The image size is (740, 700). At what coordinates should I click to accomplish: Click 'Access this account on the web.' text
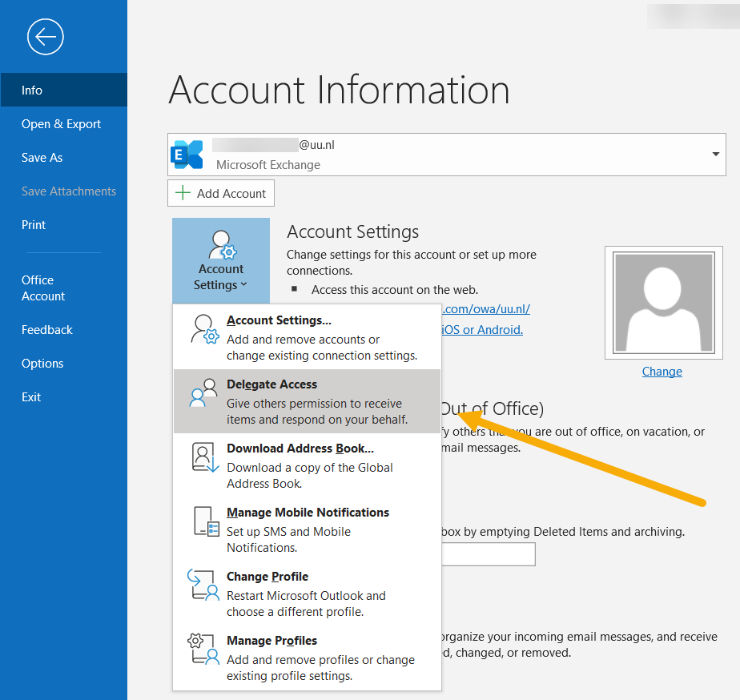click(x=395, y=289)
